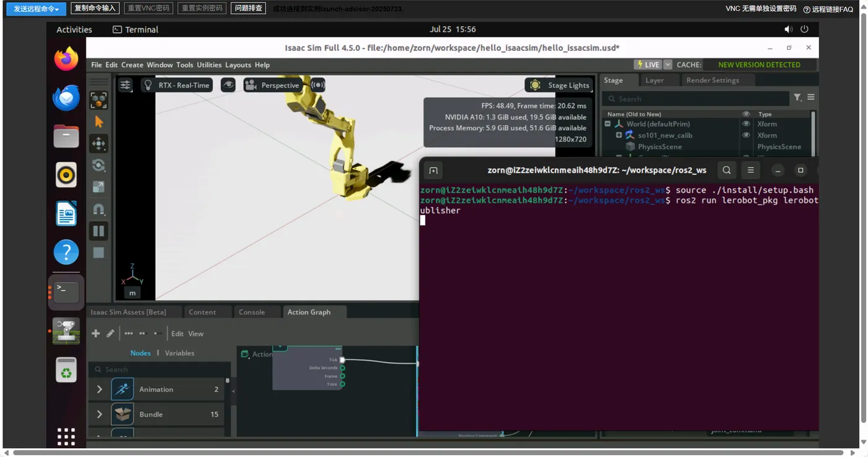The height and width of the screenshot is (457, 868).
Task: Choose the selection mode cubes tool
Action: [99, 100]
